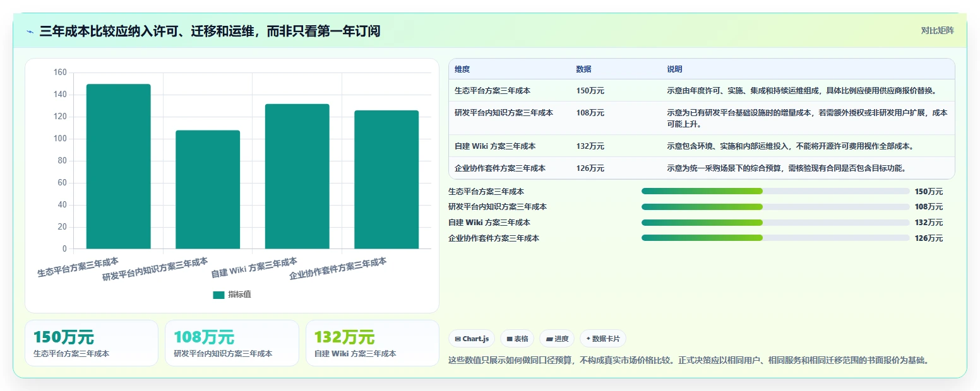Select the 数据卡片 chip

603,339
